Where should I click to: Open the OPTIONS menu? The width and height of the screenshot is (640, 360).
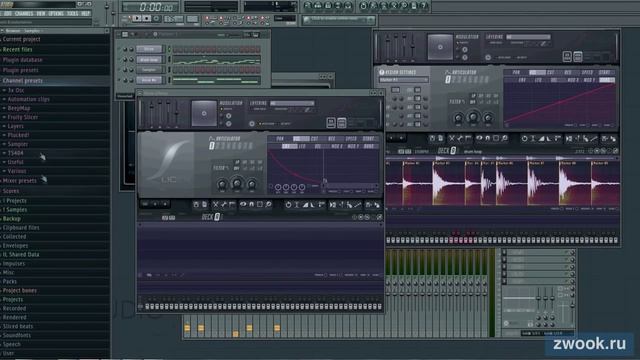[x=56, y=13]
